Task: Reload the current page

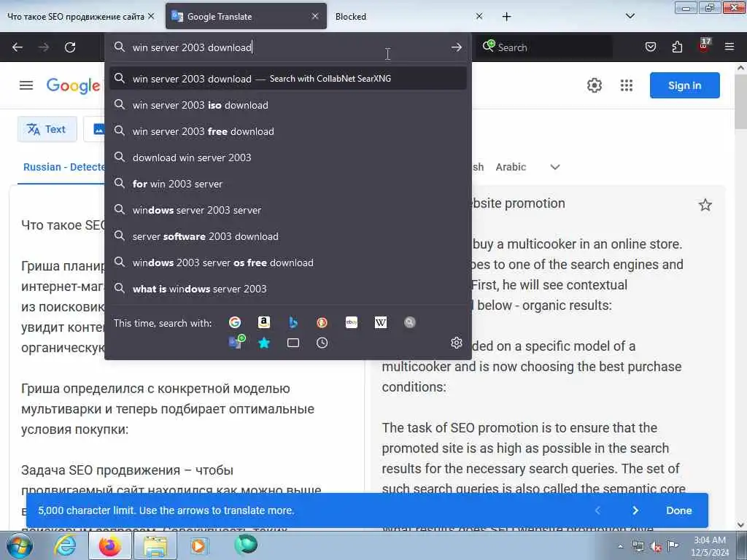Action: [70, 47]
